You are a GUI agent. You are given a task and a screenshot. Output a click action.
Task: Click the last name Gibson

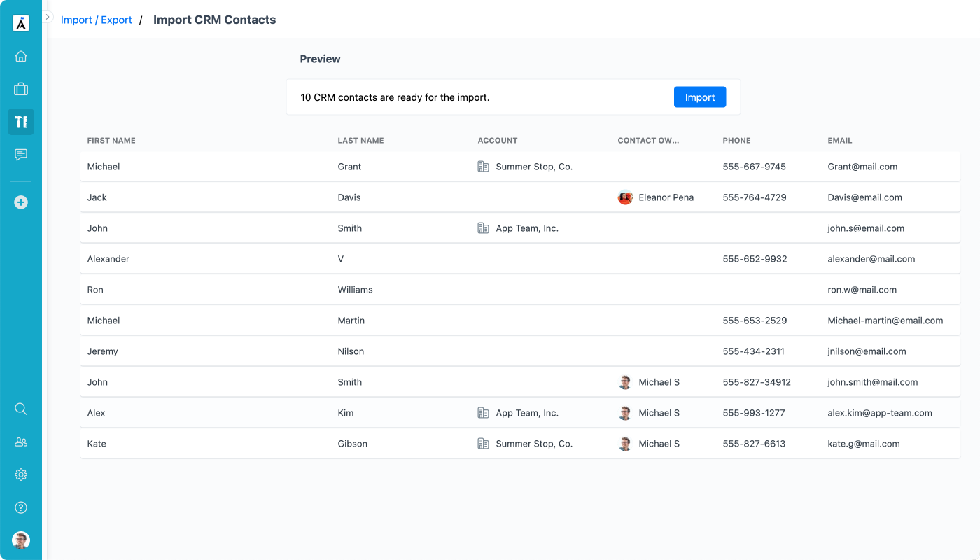click(353, 444)
